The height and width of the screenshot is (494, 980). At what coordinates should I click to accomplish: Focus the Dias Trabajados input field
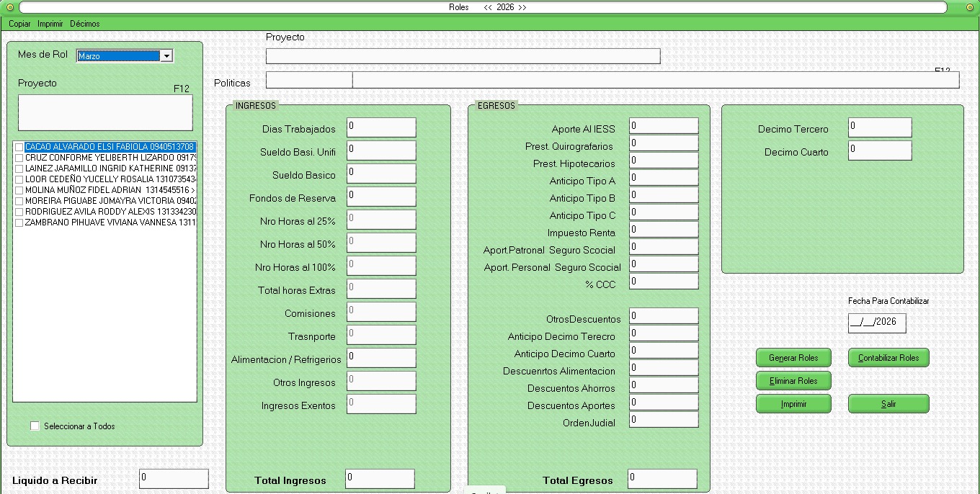click(x=381, y=127)
